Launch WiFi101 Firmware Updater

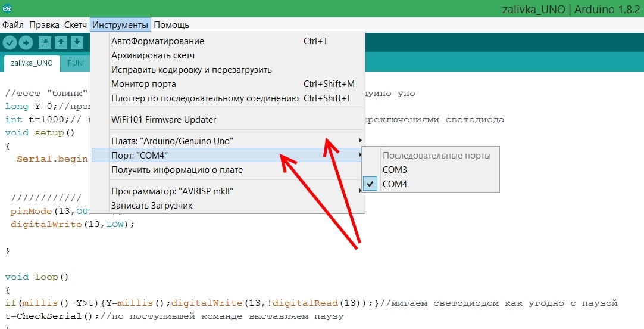point(164,120)
